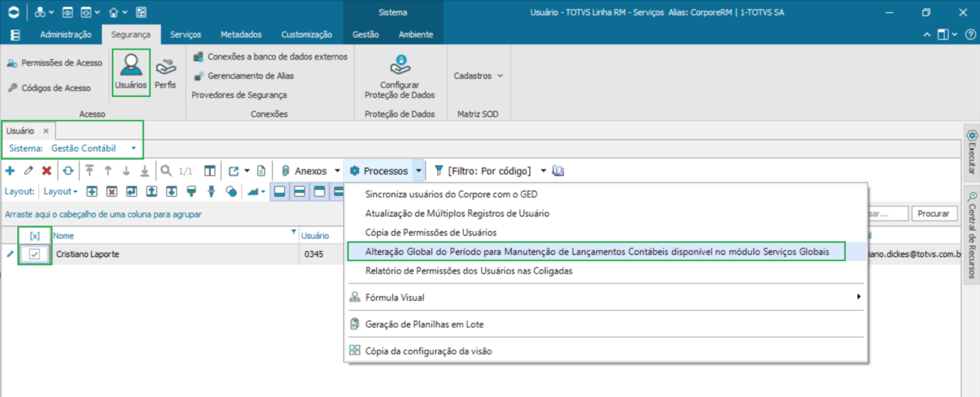Click the layout return-arrow icon

(132, 191)
